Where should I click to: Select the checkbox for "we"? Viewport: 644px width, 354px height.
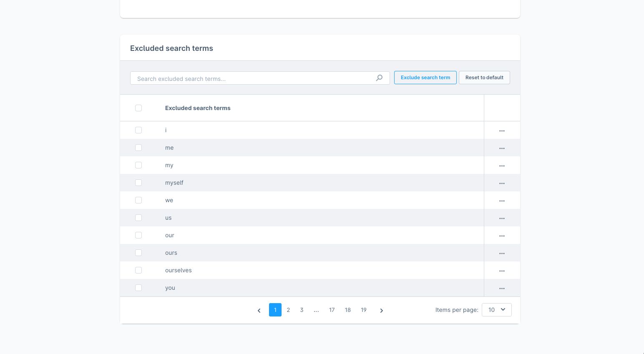click(138, 200)
